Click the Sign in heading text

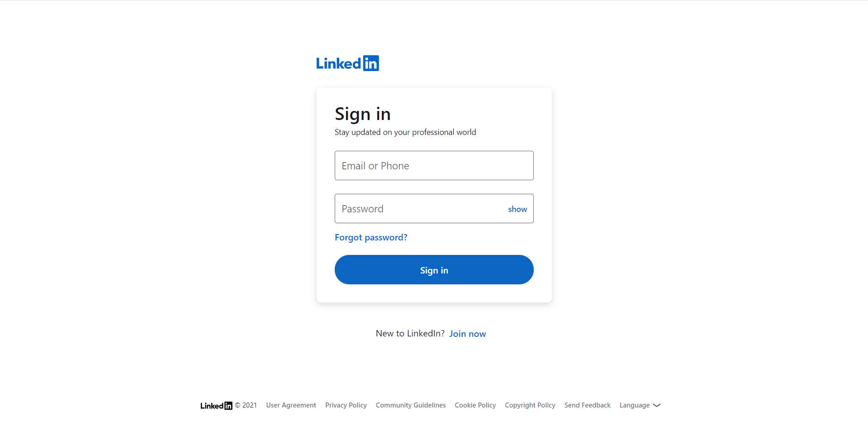362,114
